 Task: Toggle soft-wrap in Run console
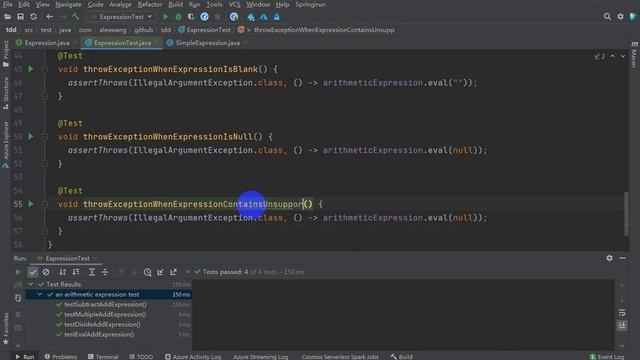tap(622, 313)
